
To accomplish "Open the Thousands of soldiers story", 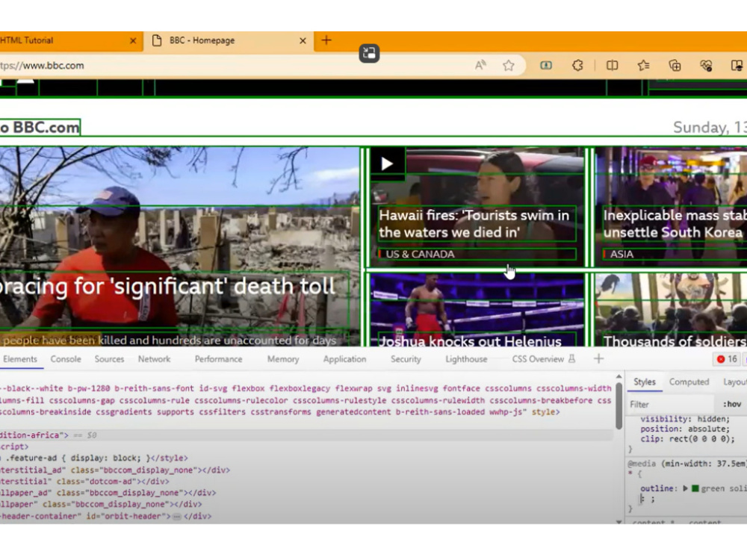I will pos(675,341).
